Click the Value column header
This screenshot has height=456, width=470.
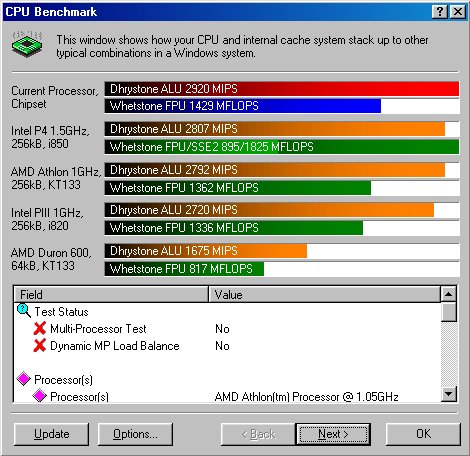[324, 294]
